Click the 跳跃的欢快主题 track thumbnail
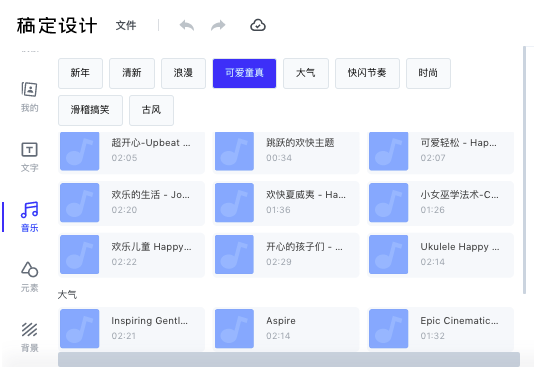This screenshot has height=367, width=534. click(234, 151)
